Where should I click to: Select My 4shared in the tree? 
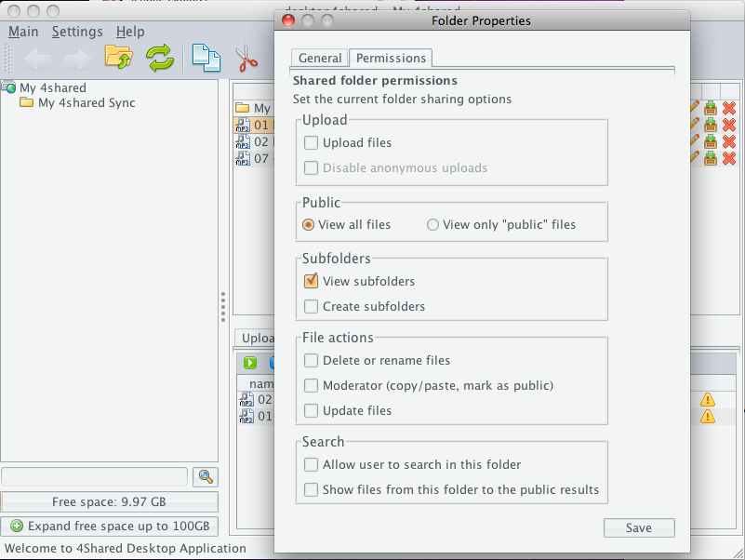[53, 87]
